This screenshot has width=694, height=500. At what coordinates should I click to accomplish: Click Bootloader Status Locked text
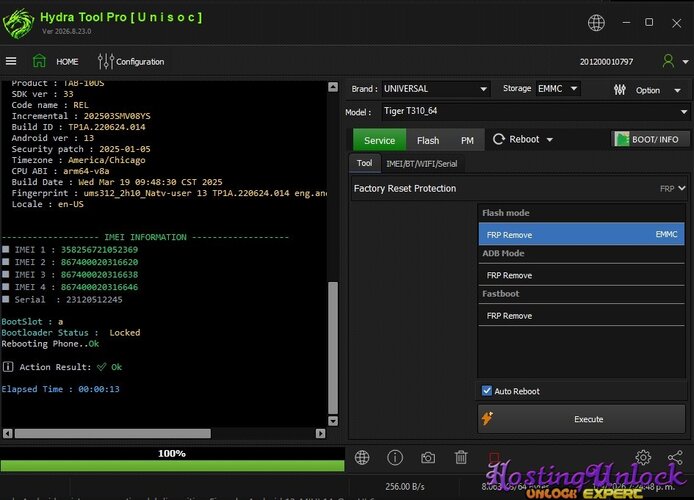coord(71,333)
